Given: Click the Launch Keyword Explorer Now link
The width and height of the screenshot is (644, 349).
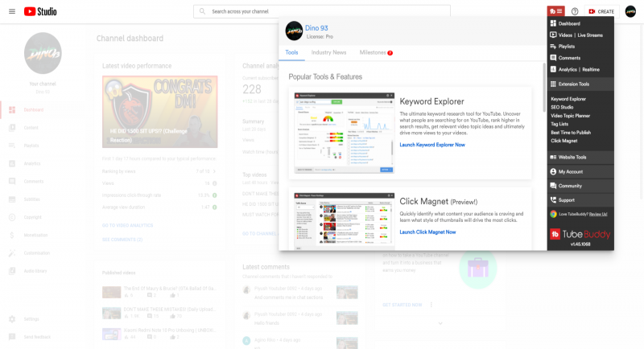Looking at the screenshot, I should pyautogui.click(x=432, y=145).
